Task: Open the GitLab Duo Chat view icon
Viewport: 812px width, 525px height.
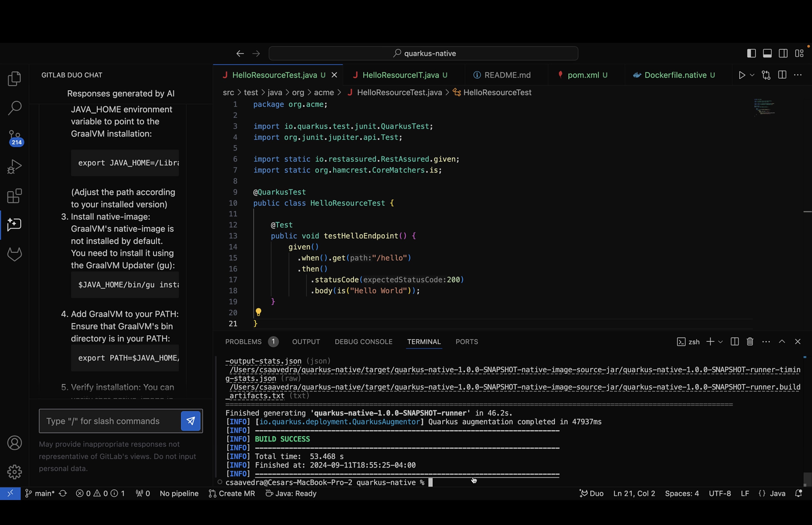Action: [x=14, y=225]
